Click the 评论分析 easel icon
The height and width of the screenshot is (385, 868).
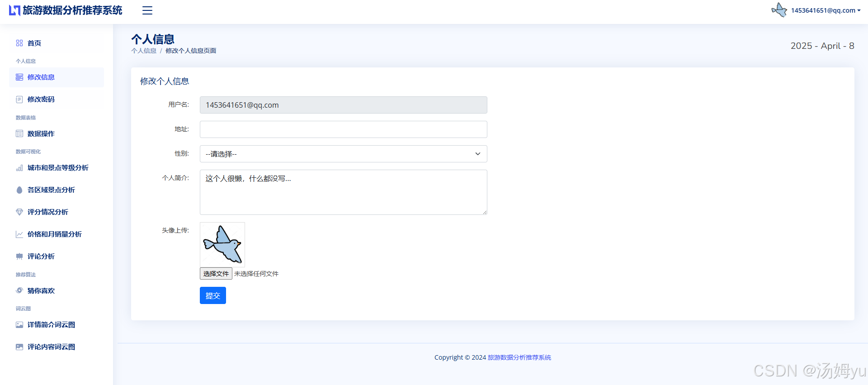pos(19,257)
